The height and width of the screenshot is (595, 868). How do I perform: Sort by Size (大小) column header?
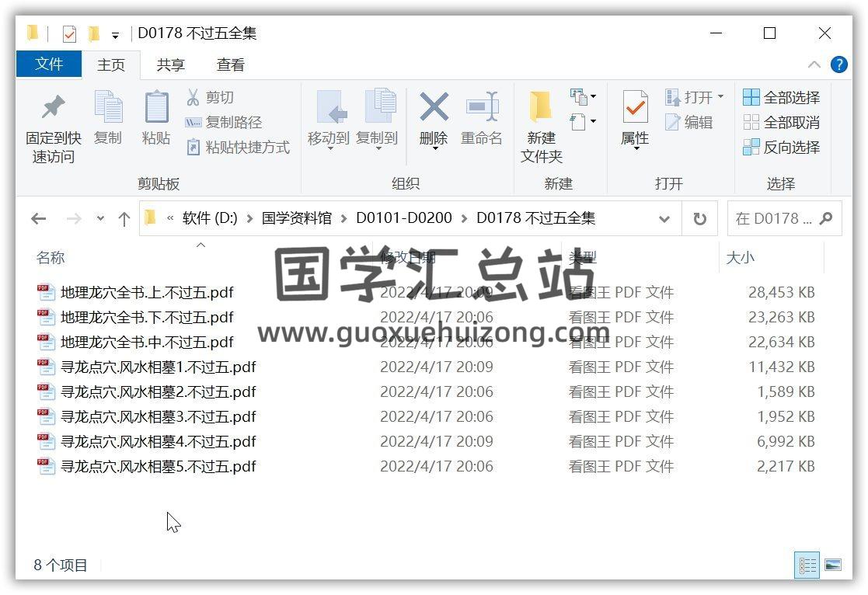click(x=740, y=257)
